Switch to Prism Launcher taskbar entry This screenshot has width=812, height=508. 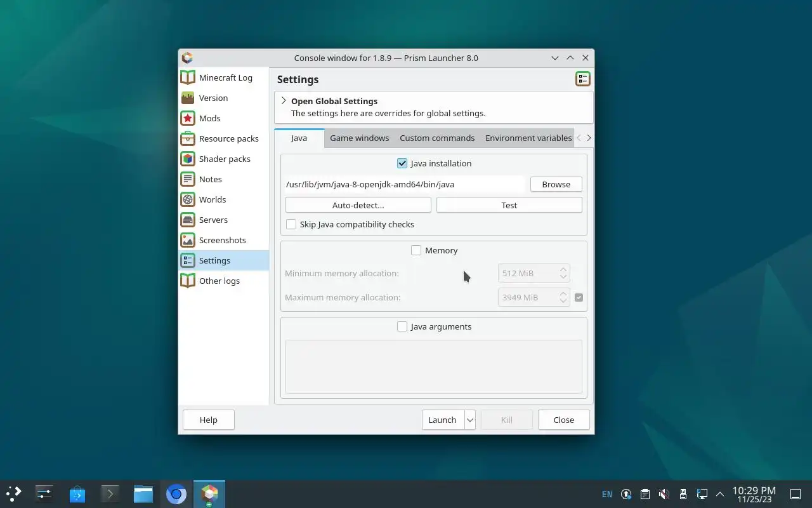click(209, 494)
